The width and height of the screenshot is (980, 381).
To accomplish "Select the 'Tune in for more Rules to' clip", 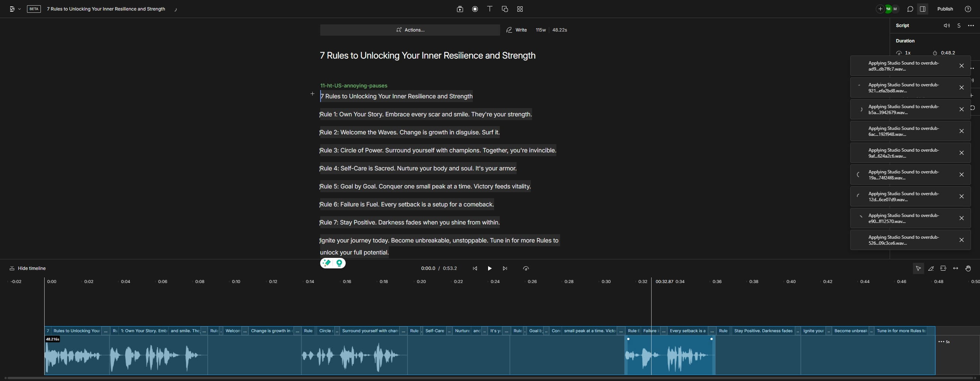I will [x=901, y=331].
